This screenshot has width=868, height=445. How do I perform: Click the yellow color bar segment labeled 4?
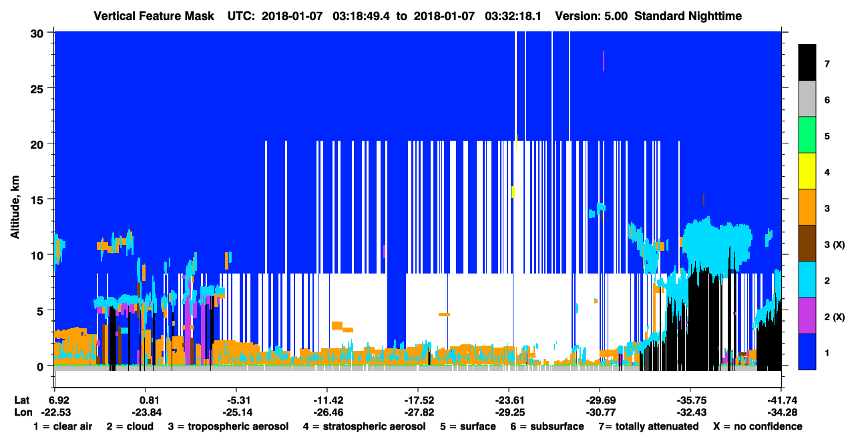pos(807,171)
